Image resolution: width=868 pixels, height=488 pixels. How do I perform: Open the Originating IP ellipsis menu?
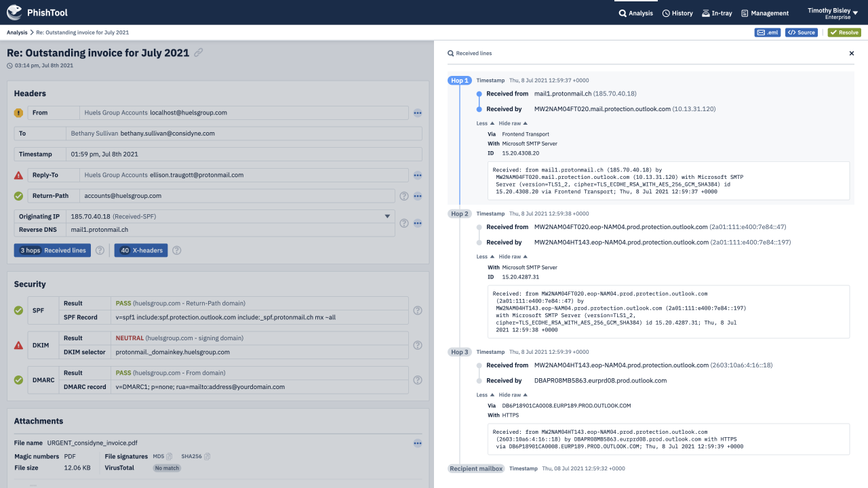[x=418, y=223]
